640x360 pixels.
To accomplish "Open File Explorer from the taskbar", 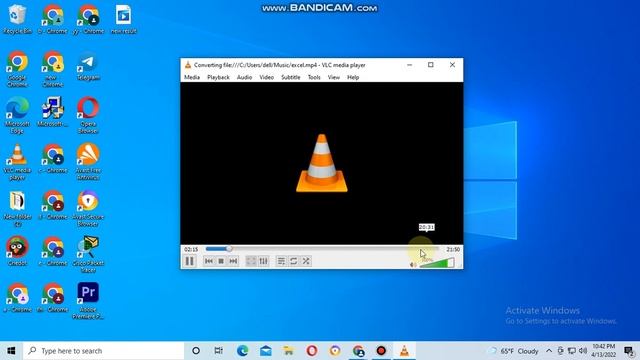I will pos(289,351).
